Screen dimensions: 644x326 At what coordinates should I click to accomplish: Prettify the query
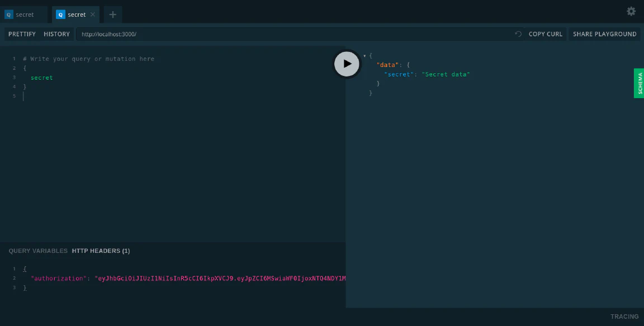point(22,34)
